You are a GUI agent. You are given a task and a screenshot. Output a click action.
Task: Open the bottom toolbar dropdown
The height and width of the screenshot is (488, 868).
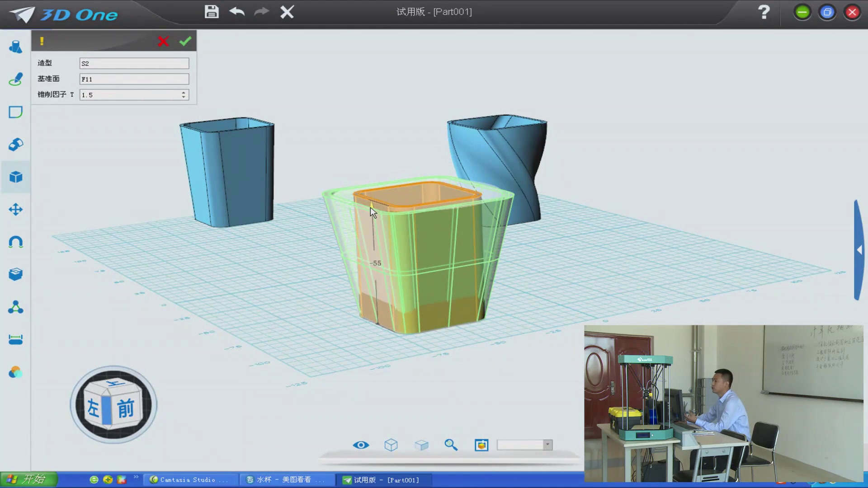pyautogui.click(x=547, y=445)
